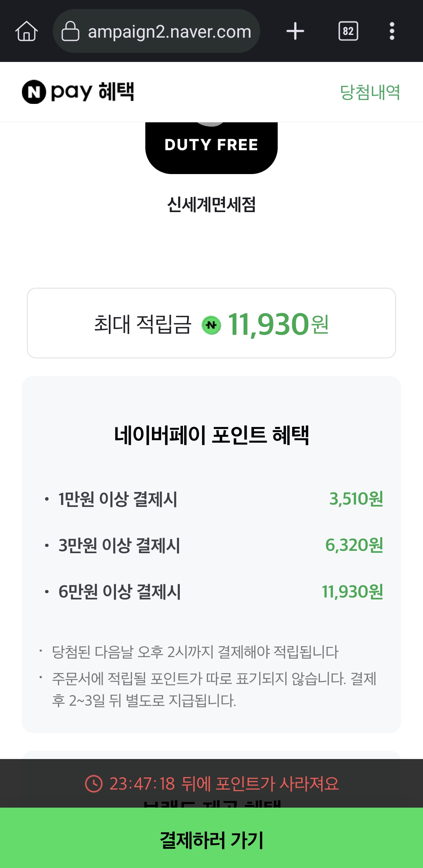Tap the DUTY FREE brand logo

[x=211, y=148]
